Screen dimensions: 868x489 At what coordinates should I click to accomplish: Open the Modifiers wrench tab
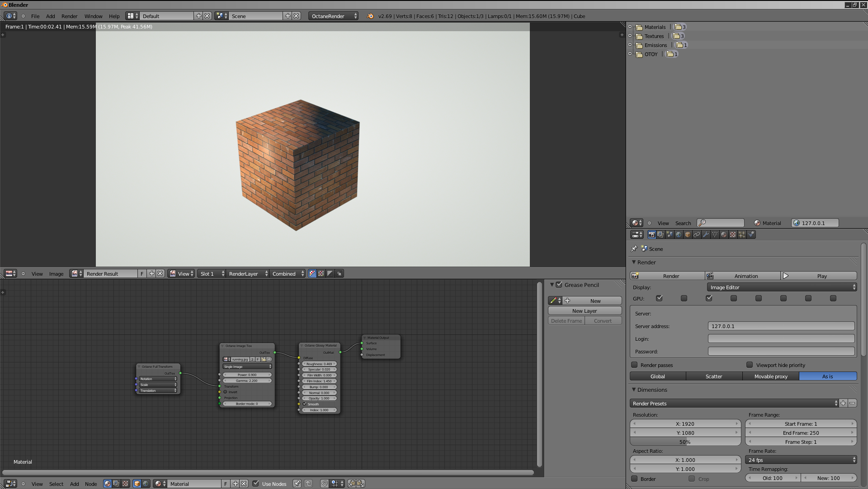coord(706,235)
